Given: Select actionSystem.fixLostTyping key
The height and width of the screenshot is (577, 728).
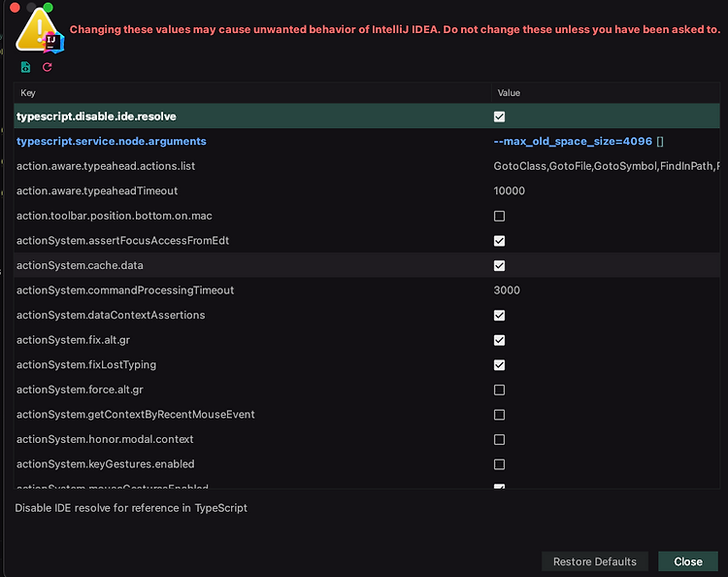Looking at the screenshot, I should [86, 365].
